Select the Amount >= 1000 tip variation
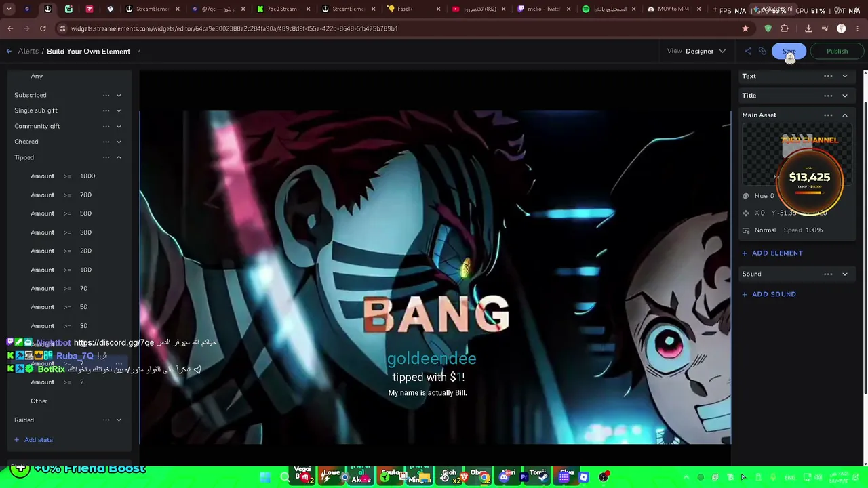 pos(62,176)
